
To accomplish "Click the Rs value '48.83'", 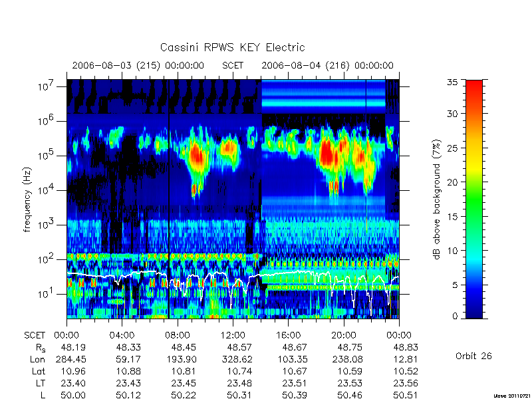I will click(406, 347).
